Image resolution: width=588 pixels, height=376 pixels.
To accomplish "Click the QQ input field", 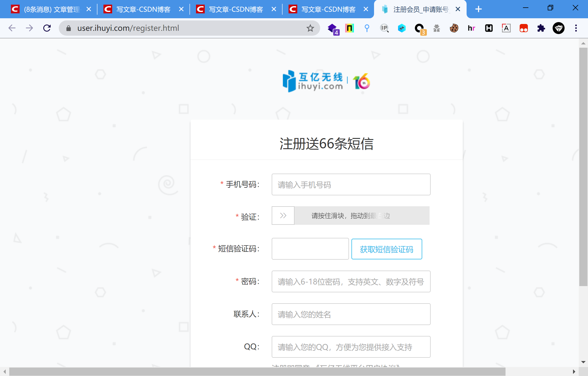I will (x=351, y=347).
